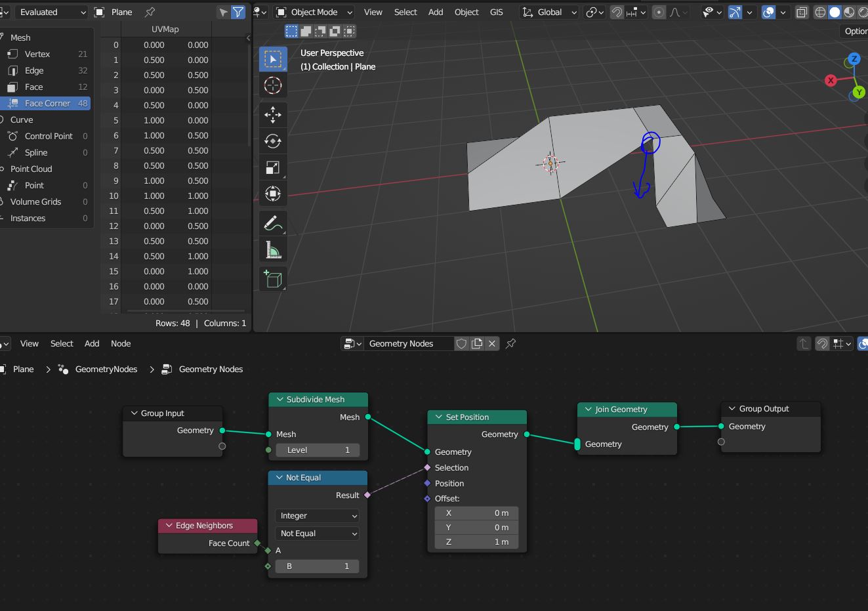Open the node editor Node menu

click(121, 343)
